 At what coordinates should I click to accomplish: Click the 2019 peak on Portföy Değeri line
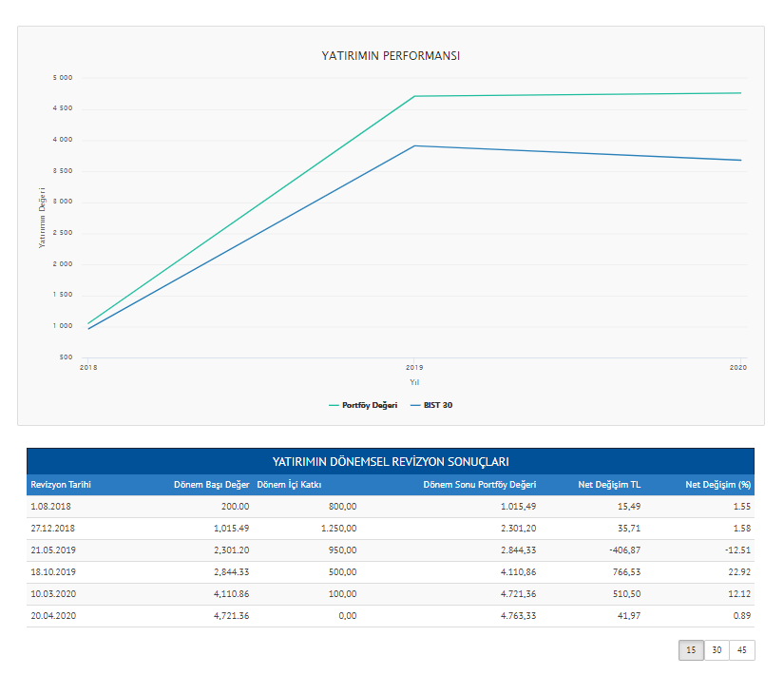tap(415, 96)
